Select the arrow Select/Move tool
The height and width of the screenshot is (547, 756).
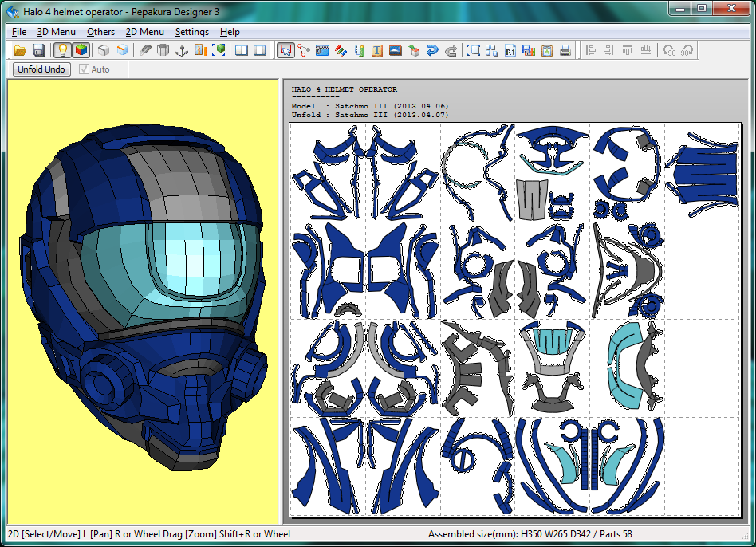coord(285,50)
